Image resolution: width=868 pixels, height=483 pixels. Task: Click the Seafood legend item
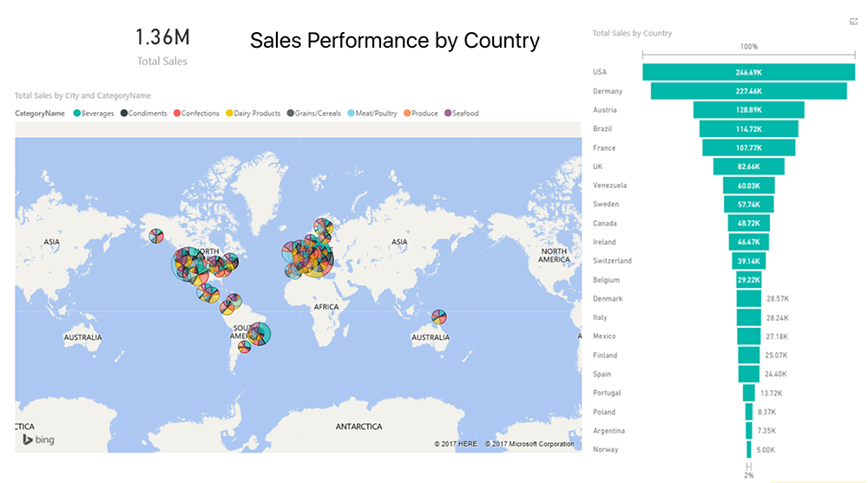click(x=461, y=114)
